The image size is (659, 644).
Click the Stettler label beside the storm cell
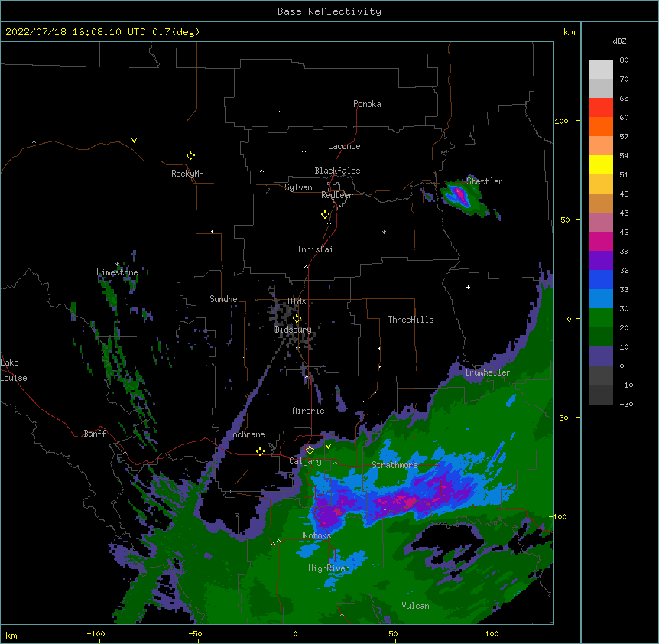[485, 181]
